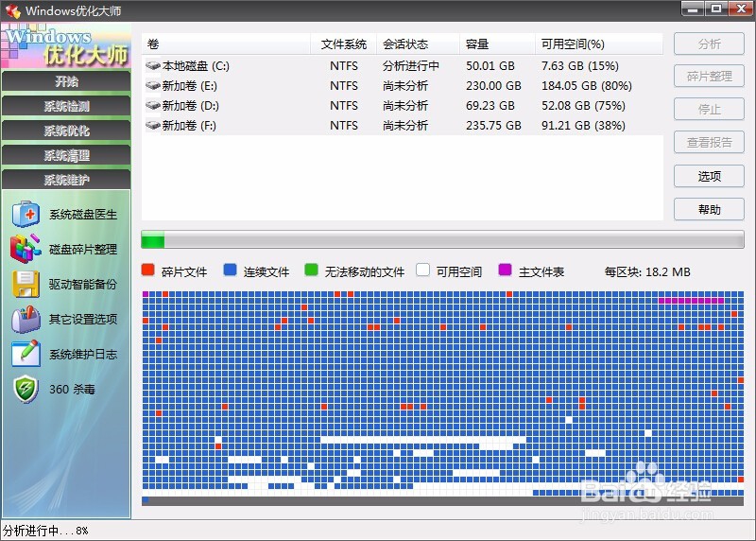Click the blue 连续文件 legend swatch
Screen dimensions: 756x541
pos(230,270)
